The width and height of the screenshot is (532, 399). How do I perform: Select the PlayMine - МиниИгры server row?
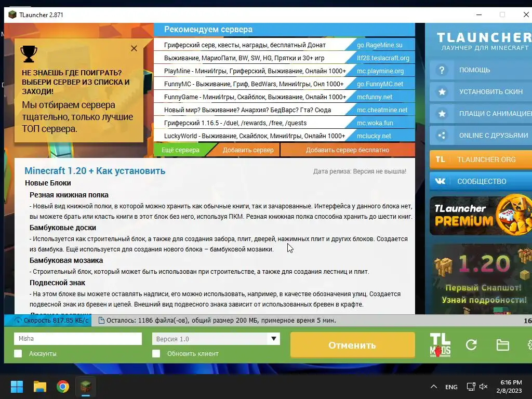pyautogui.click(x=284, y=71)
